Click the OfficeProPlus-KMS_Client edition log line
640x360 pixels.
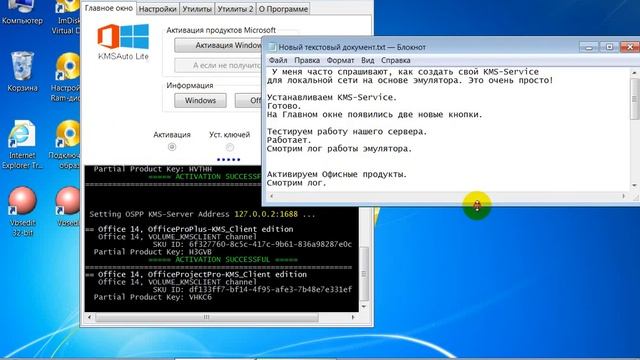click(190, 229)
